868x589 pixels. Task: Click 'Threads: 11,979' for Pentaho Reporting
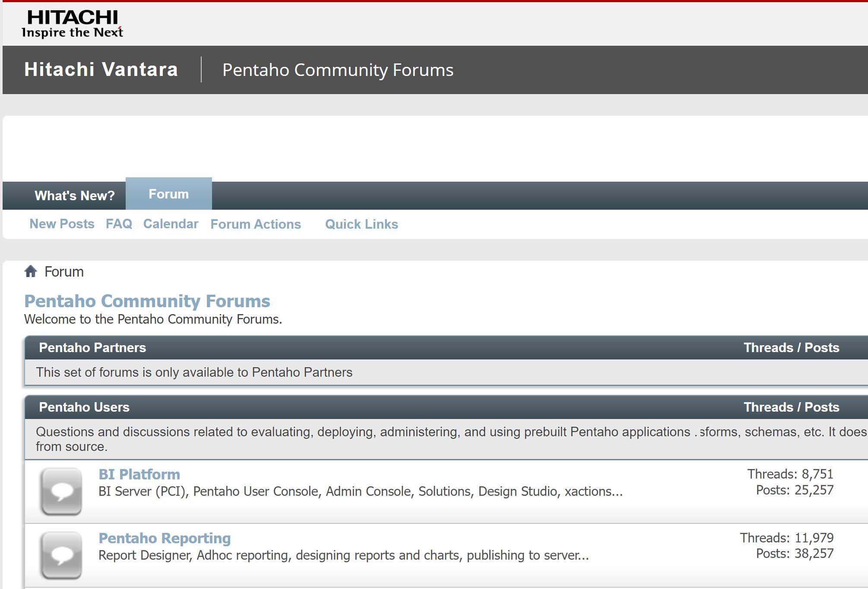coord(787,538)
